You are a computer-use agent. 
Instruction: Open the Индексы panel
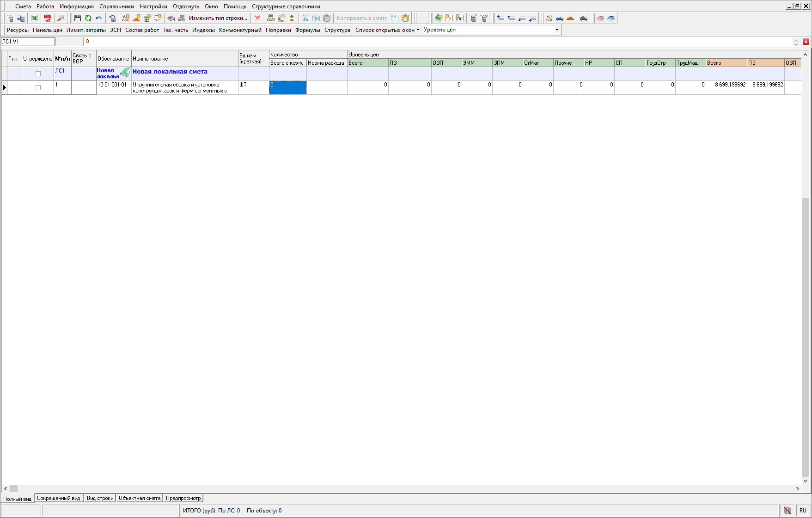(203, 30)
